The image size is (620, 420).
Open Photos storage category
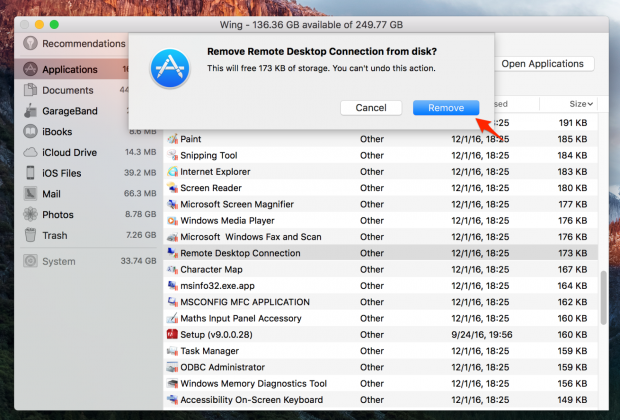57,214
